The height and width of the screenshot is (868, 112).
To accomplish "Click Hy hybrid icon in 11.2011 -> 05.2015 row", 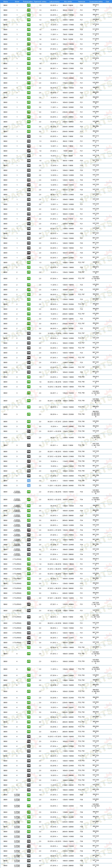I will pos(29,486).
